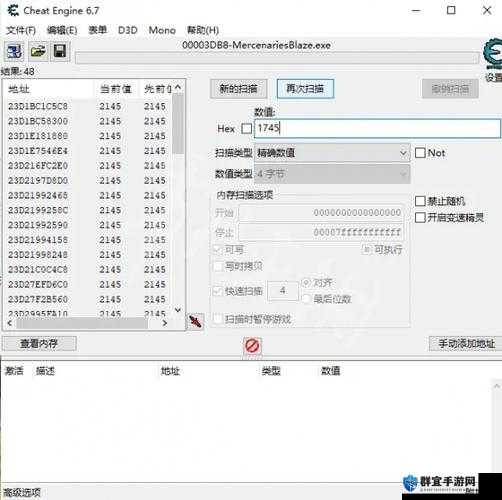Click the 再次扫描 button
Viewport: 502px width, 500px height.
[x=305, y=89]
